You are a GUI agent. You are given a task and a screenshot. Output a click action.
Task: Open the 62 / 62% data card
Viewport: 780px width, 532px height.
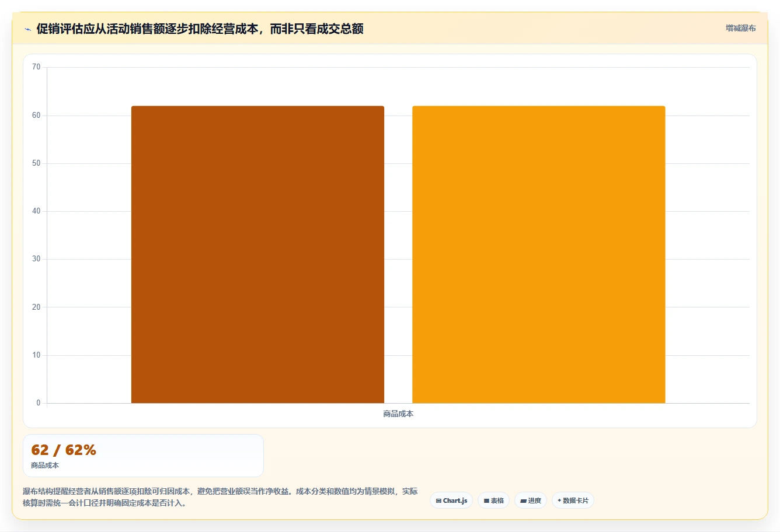click(143, 456)
